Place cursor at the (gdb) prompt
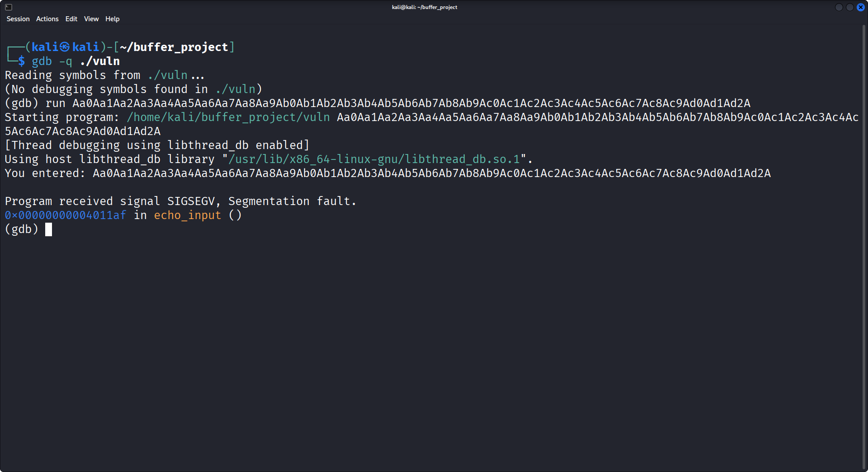The width and height of the screenshot is (868, 472). point(21,229)
